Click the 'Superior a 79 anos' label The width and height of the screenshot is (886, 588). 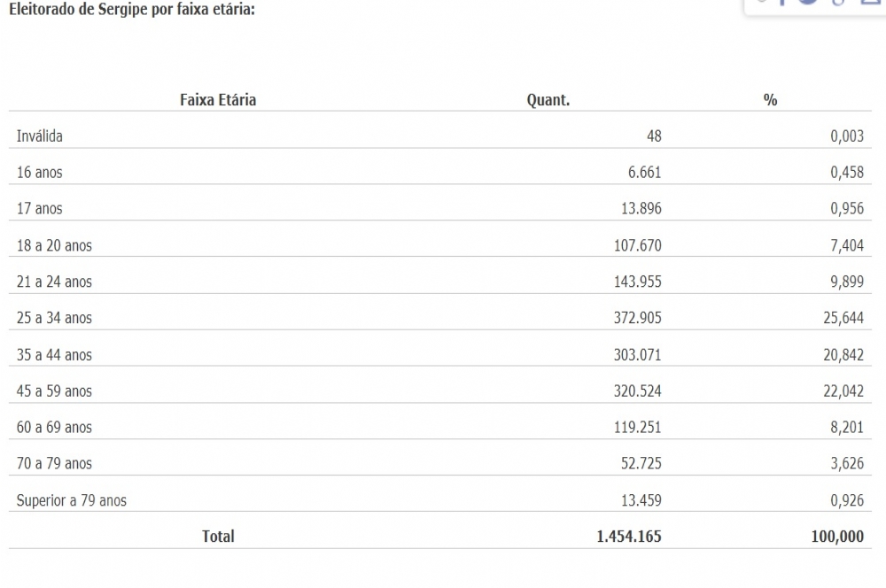click(x=72, y=500)
